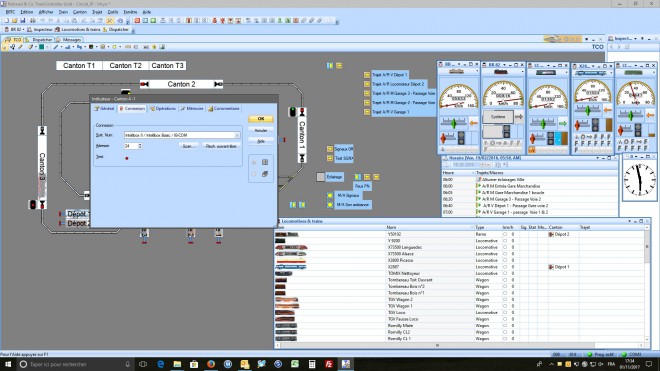Screen dimensions: 660x371
Task: Switch to the Mémoire tab
Action: [192, 109]
